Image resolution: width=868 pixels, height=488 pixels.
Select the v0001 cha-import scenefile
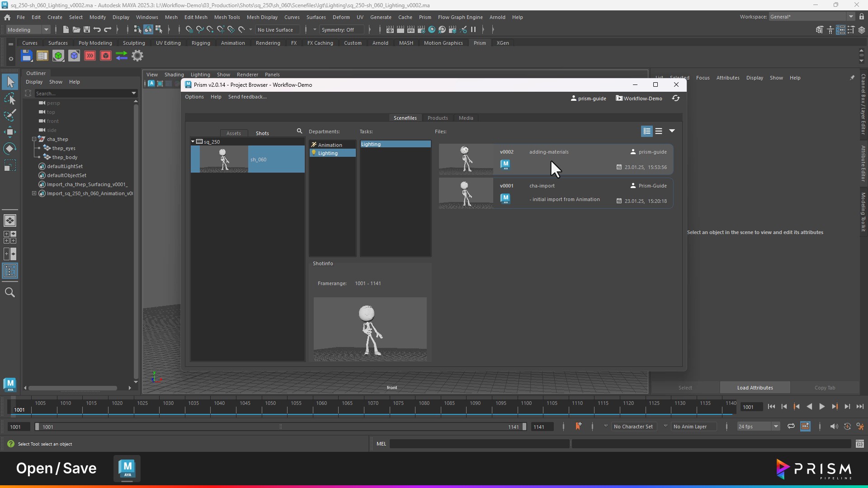click(556, 193)
